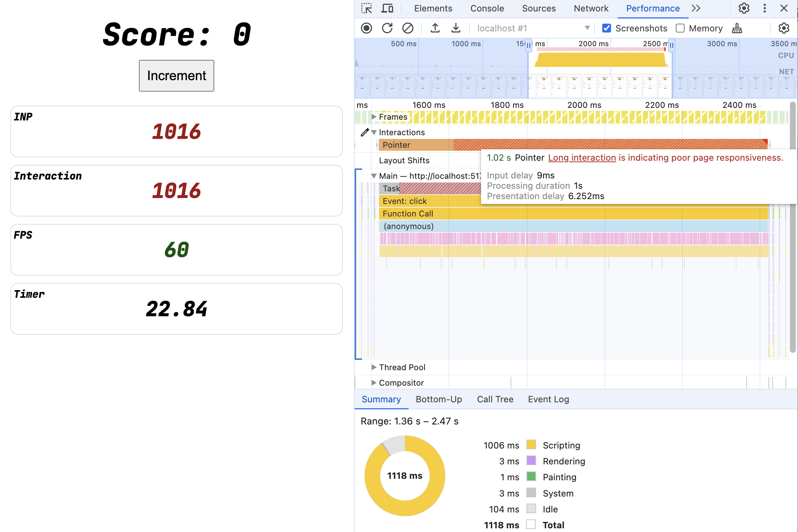Toggle the Memory checkbox
The image size is (798, 532).
click(x=679, y=28)
